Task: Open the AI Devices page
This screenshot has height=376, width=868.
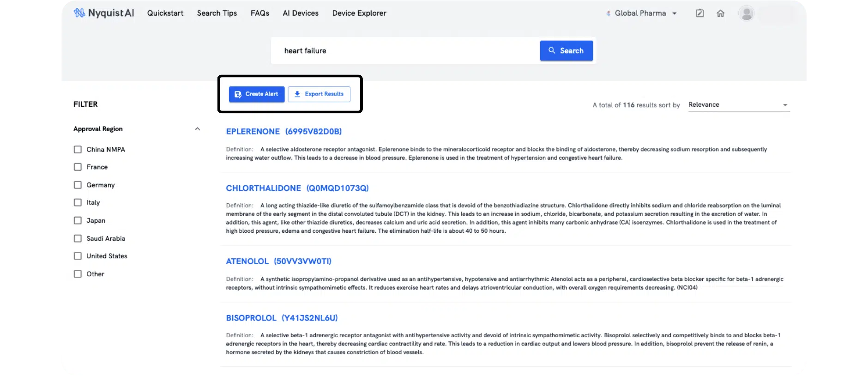Action: 301,13
